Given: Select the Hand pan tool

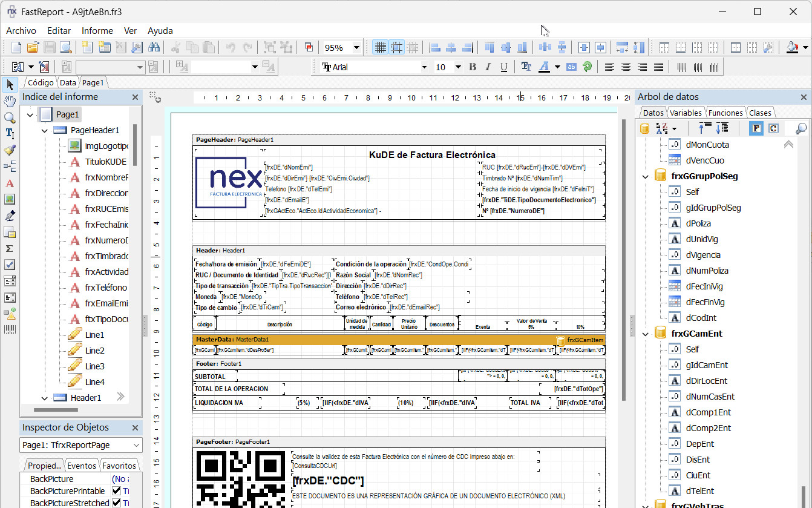Looking at the screenshot, I should (x=10, y=101).
